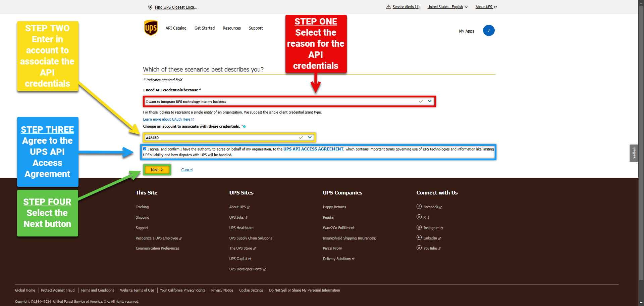Open the 'I need API credentials because' dropdown

point(289,101)
